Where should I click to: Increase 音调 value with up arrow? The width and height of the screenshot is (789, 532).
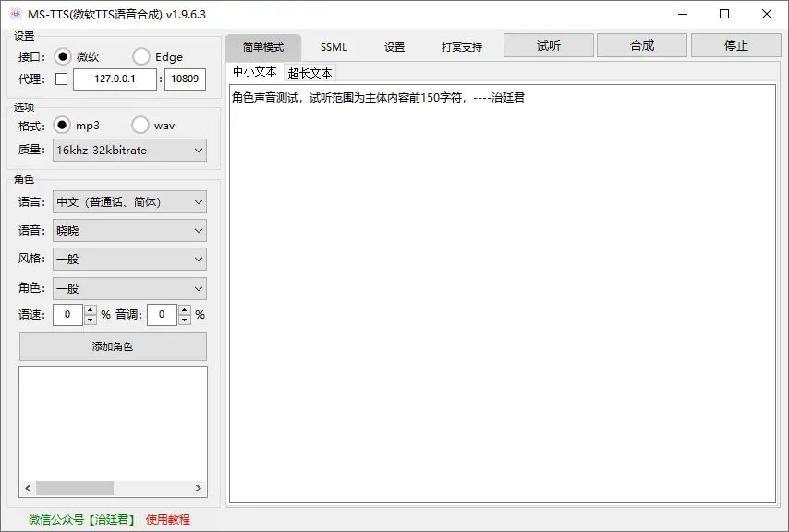pyautogui.click(x=185, y=310)
